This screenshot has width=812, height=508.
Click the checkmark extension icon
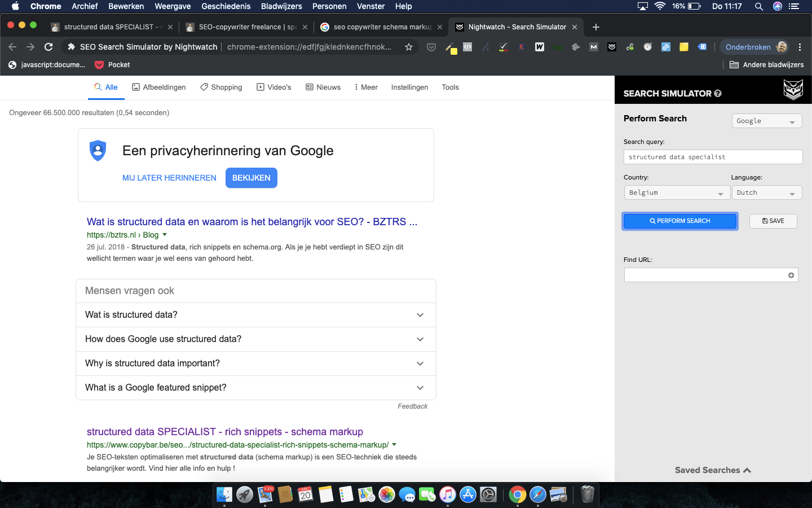[x=504, y=47]
